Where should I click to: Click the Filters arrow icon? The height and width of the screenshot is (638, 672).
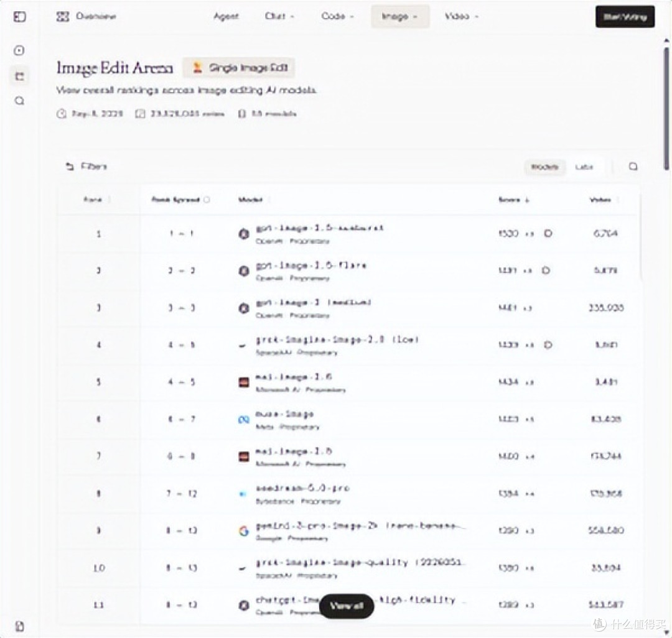tap(70, 166)
